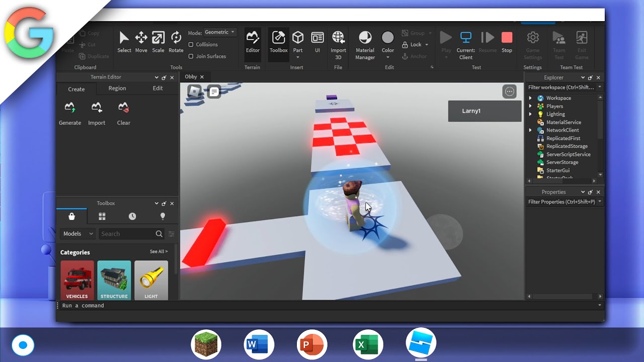Open Word from the taskbar
Viewport: 644px width, 362px height.
[259, 345]
